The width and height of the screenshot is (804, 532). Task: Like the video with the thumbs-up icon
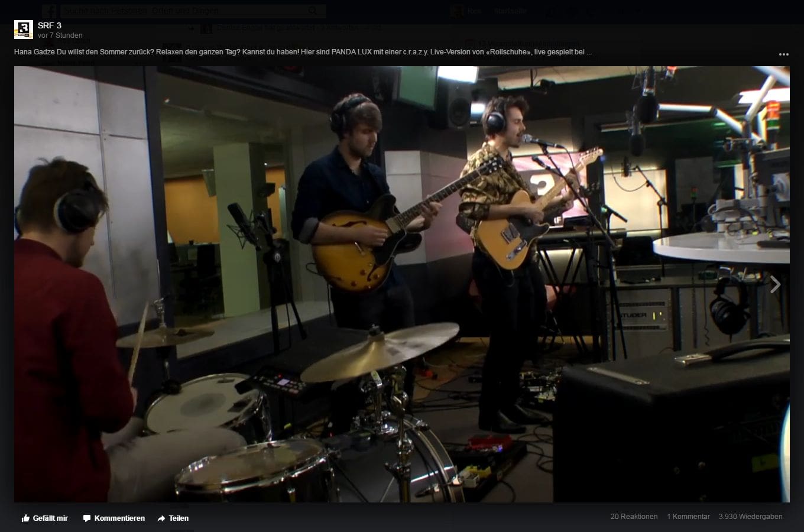coord(25,518)
